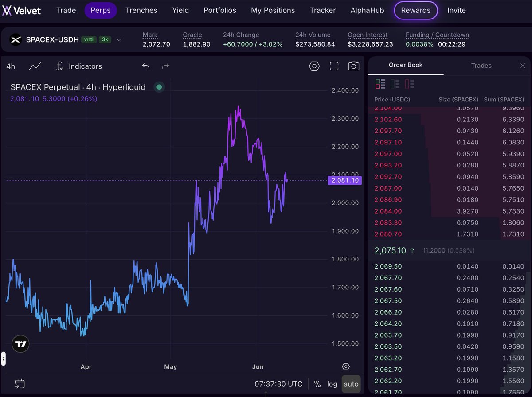
Task: Select the Perps tab
Action: click(101, 10)
